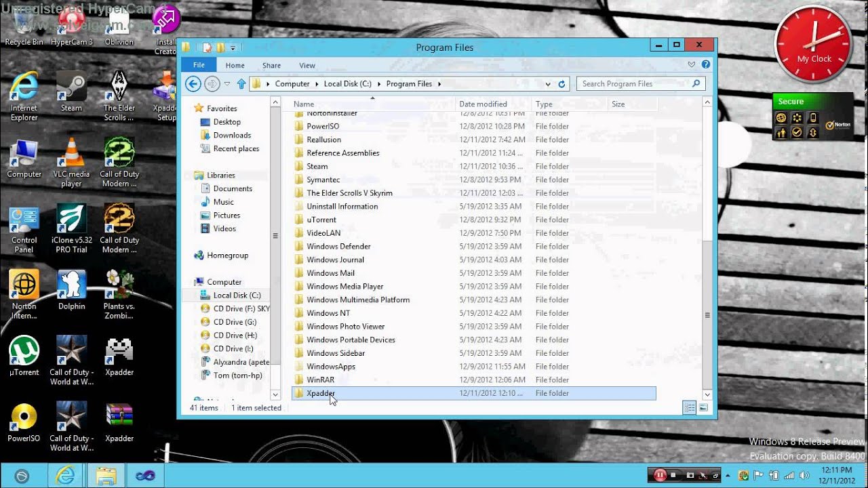This screenshot has height=488, width=868.
Task: Open the Home ribbon tab
Action: [x=235, y=66]
